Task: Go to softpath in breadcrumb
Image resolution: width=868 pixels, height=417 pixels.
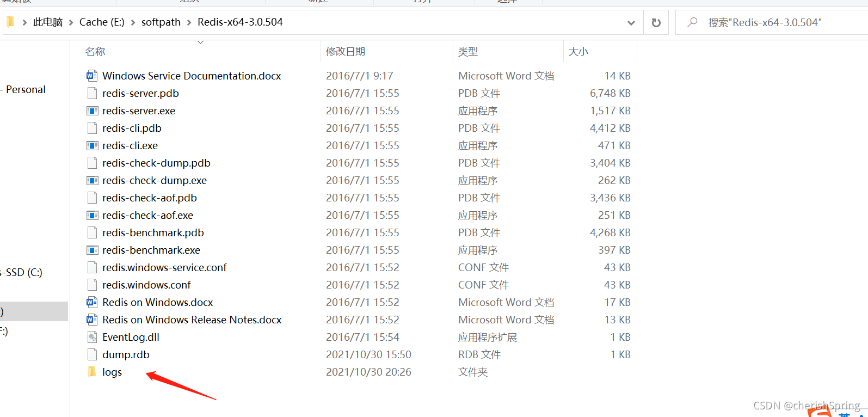Action: point(161,22)
